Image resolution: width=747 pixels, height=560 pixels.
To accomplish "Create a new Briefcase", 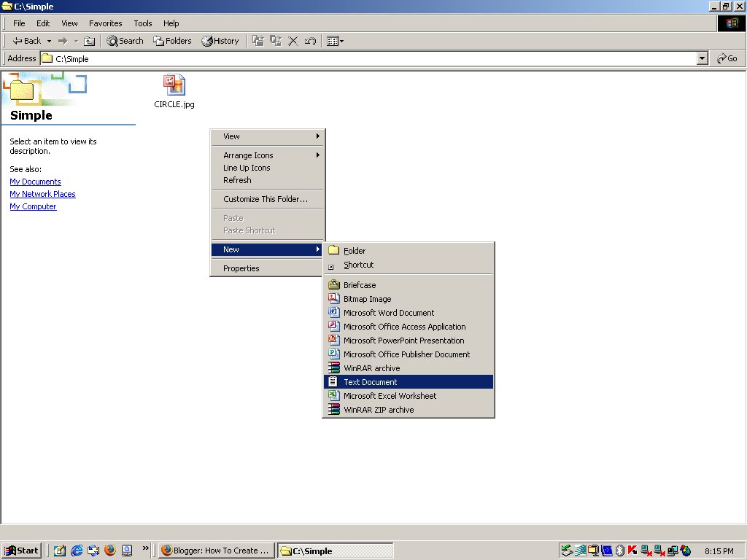I will [x=409, y=285].
